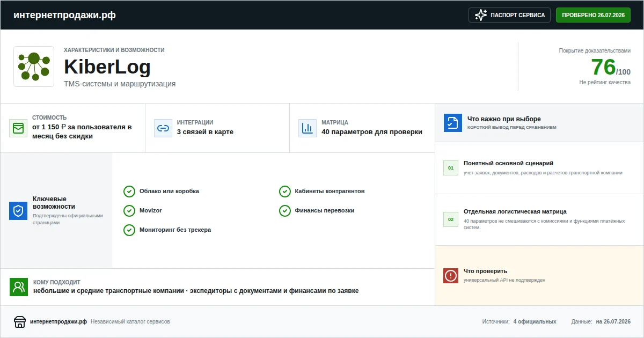This screenshot has height=338, width=644.
Task: Click the от 1 150 ₽ price text
Action: pyautogui.click(x=82, y=132)
